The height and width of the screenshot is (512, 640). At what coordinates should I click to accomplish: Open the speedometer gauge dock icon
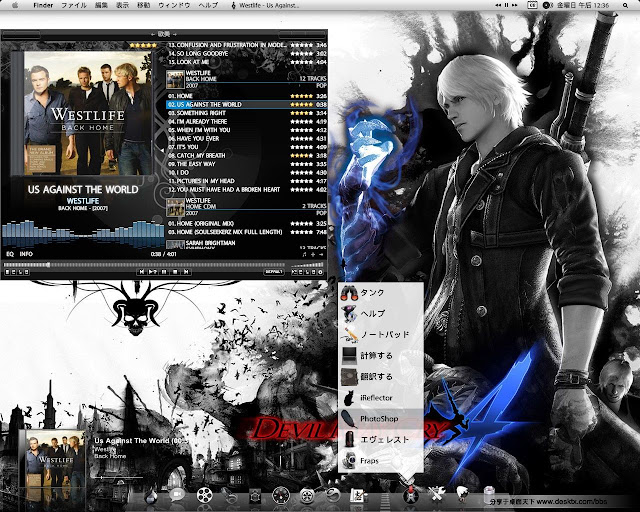(281, 496)
